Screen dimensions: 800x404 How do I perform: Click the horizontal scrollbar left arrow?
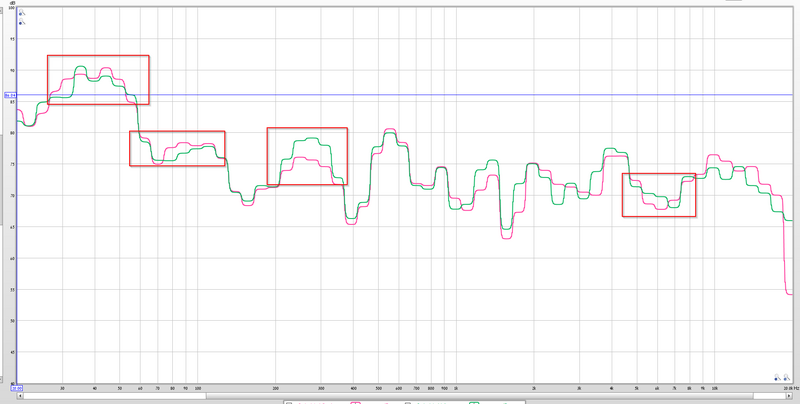pos(20,396)
